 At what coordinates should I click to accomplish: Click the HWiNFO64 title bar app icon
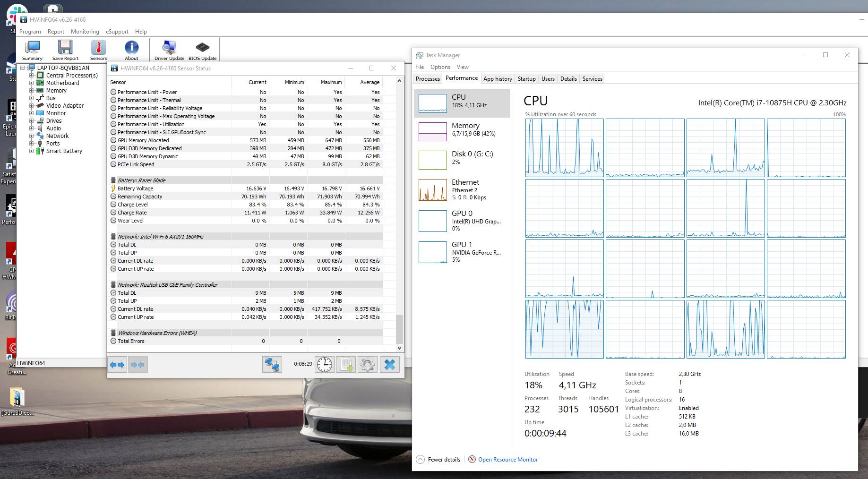point(24,20)
